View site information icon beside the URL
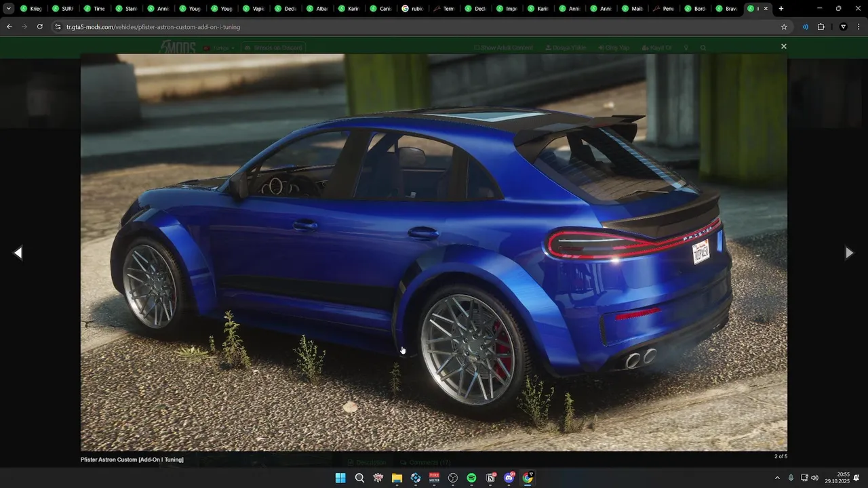Viewport: 868px width, 488px height. tap(58, 27)
